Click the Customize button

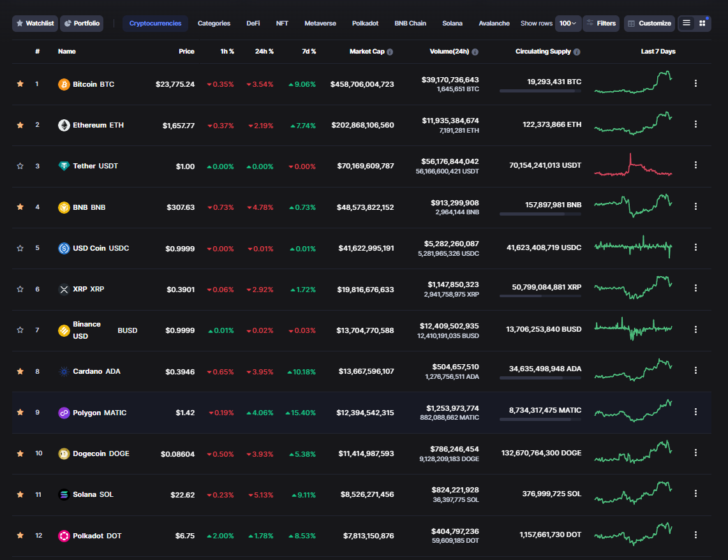point(649,23)
